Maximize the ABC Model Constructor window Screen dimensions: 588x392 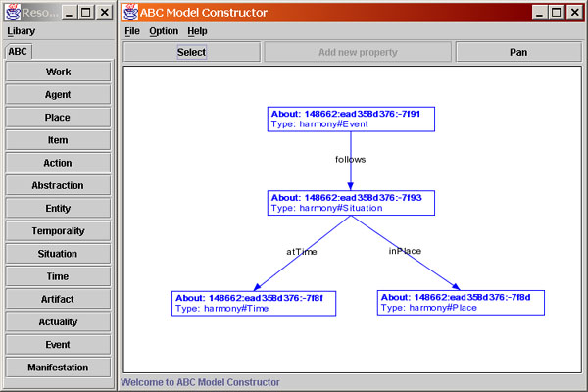pos(557,12)
